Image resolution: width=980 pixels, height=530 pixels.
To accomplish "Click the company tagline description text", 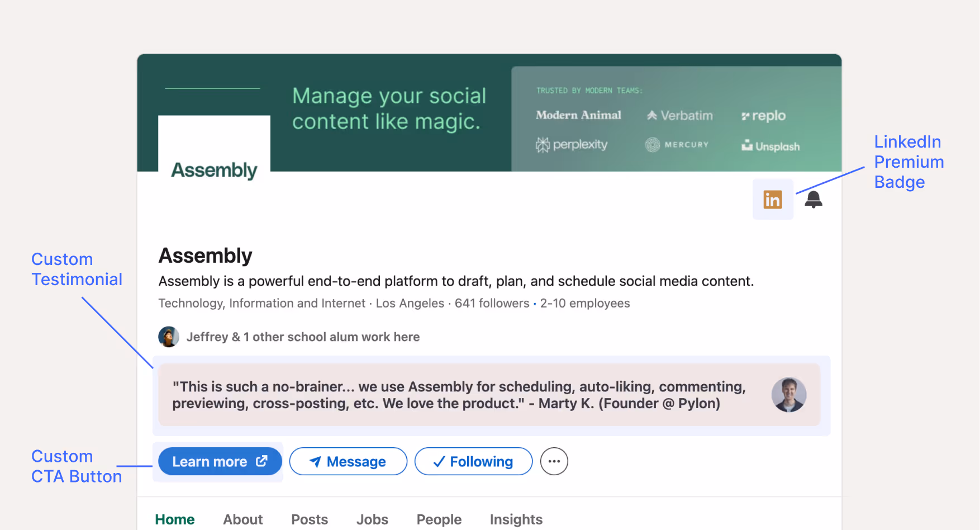I will (x=456, y=281).
